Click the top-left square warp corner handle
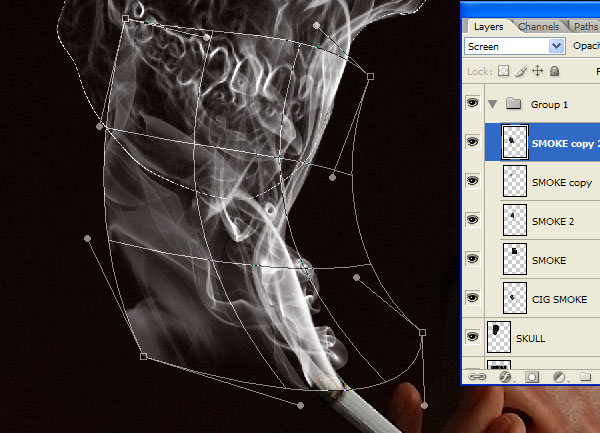600x433 pixels. [125, 18]
